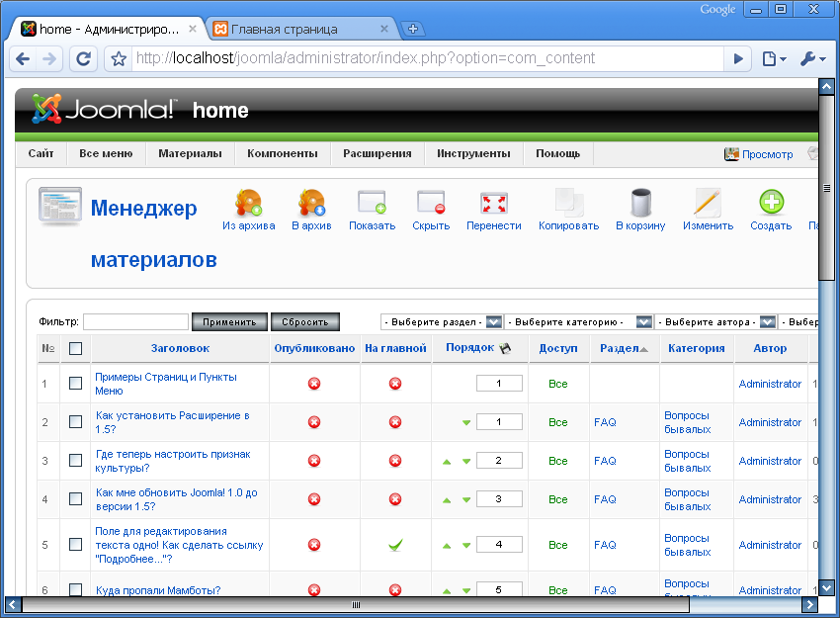The image size is (840, 618).
Task: Open the 'Помощь' menu
Action: 557,153
